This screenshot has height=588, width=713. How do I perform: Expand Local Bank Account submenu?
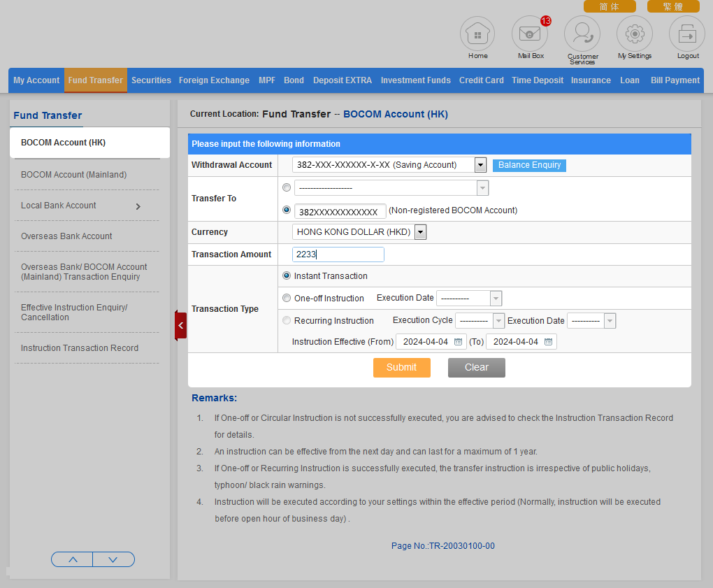pyautogui.click(x=138, y=206)
